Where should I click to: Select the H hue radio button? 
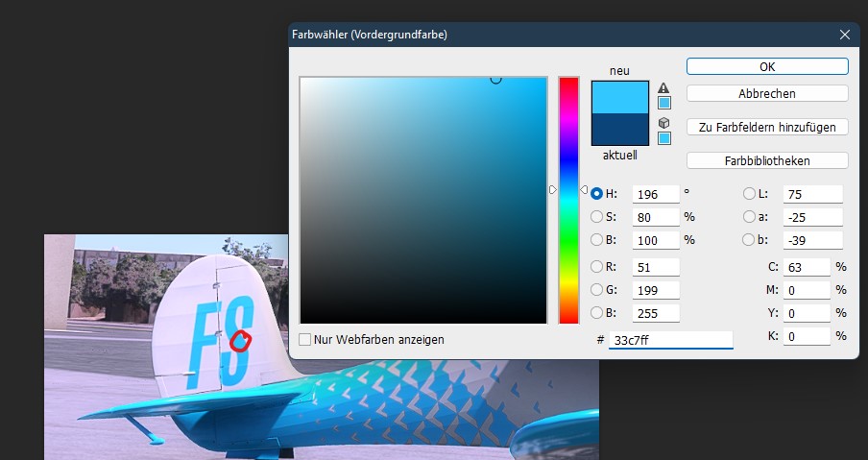(596, 194)
